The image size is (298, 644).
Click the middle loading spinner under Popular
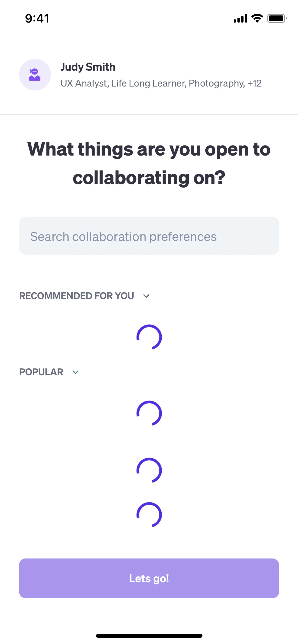[149, 470]
